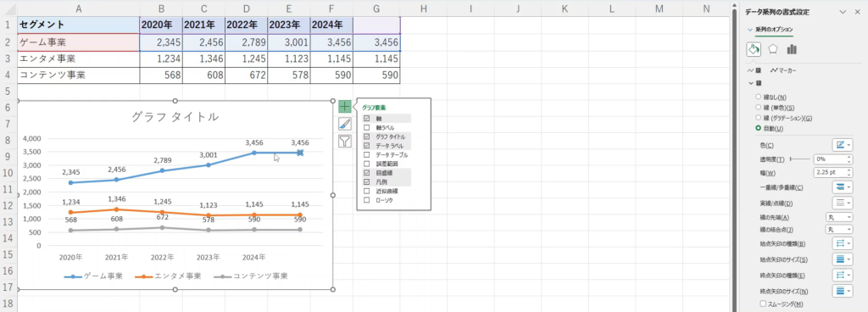This screenshot has width=868, height=312.
Task: Expand the 系列のオプション dropdown header
Action: click(770, 30)
